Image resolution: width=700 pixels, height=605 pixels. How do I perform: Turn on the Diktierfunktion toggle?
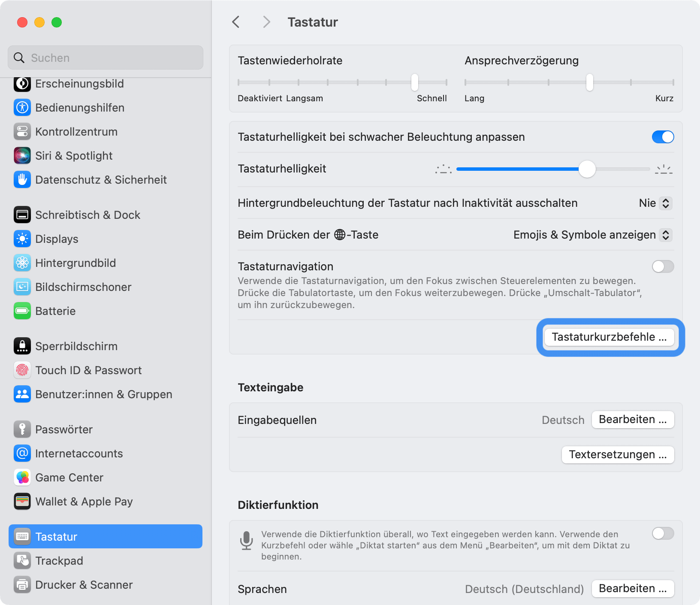(663, 534)
